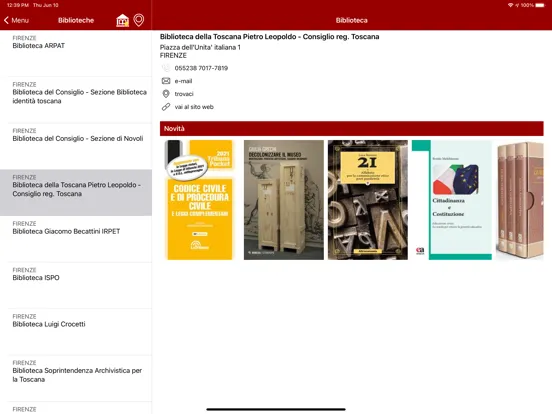Go back using the Menu chevron
This screenshot has width=552, height=414.
pos(16,20)
